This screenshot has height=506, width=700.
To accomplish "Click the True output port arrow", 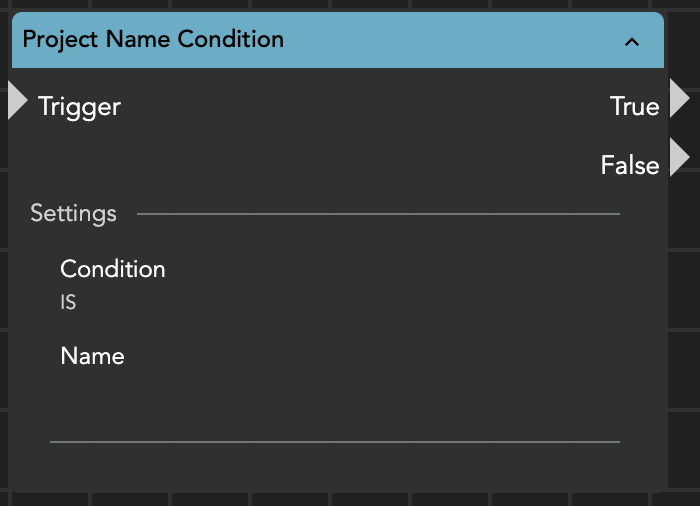I will point(680,100).
